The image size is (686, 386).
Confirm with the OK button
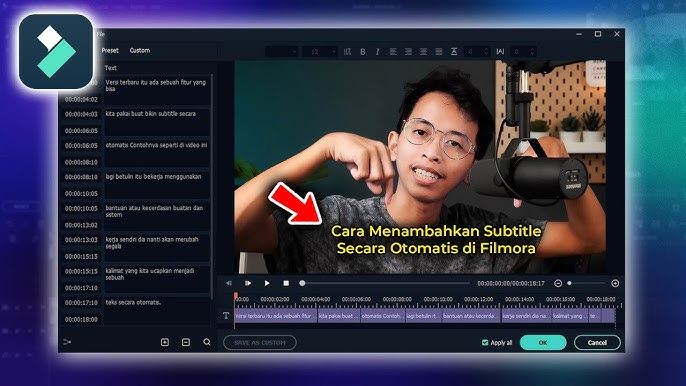(543, 343)
